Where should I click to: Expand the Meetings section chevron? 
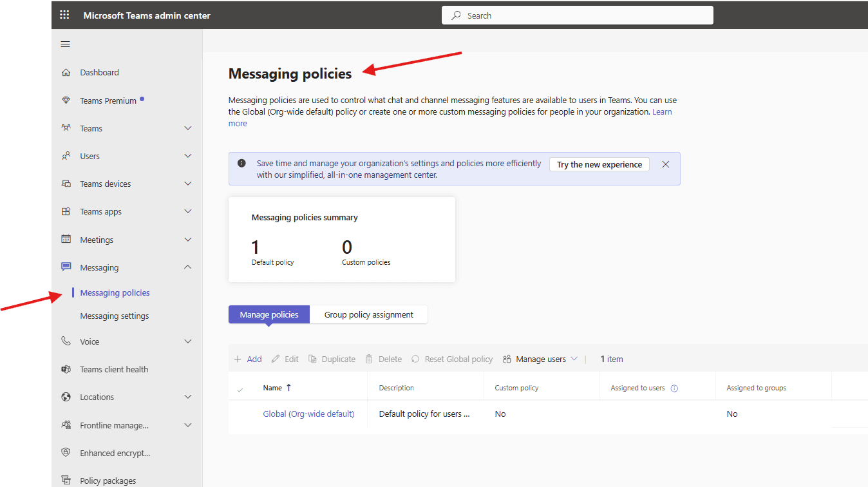click(x=187, y=239)
